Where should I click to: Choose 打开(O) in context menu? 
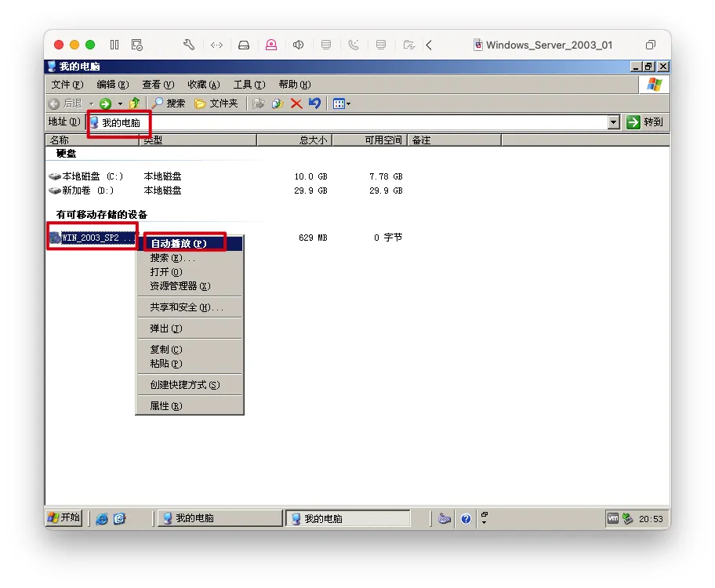click(190, 272)
